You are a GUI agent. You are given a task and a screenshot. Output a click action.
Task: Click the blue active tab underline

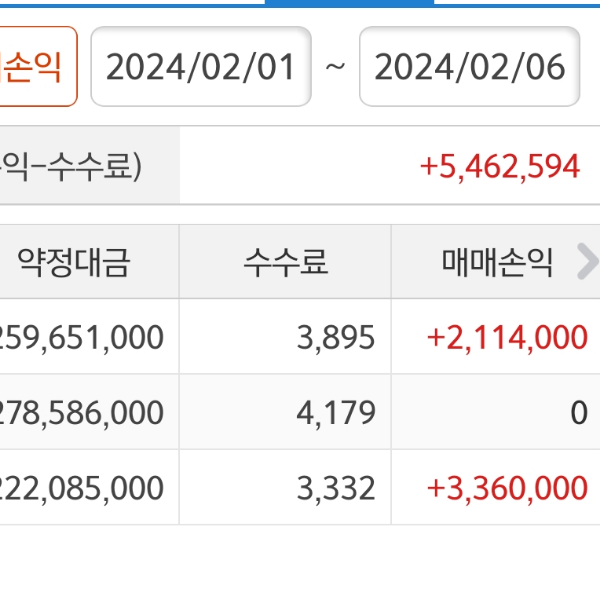[x=349, y=2]
